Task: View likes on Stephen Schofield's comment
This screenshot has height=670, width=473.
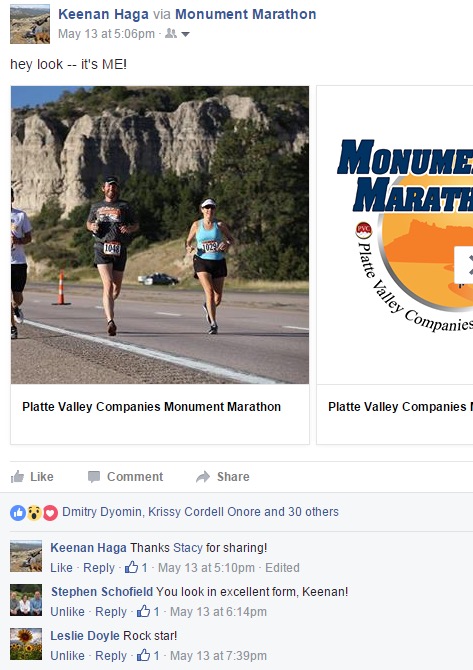Action: 148,611
